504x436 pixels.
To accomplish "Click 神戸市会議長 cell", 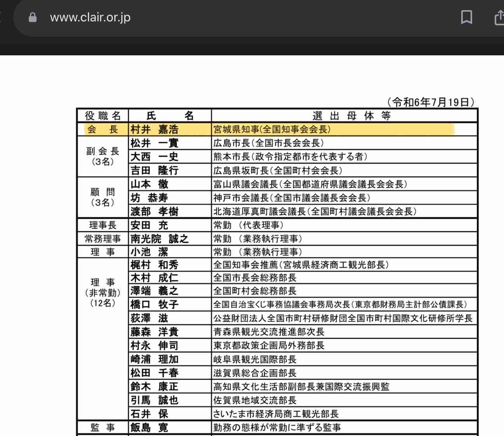I will pos(345,197).
